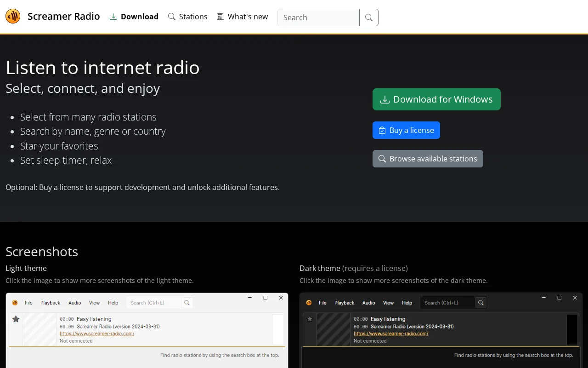Click the search magnifier in light theme screenshot
Viewport: 588px width, 368px height.
pos(187,303)
